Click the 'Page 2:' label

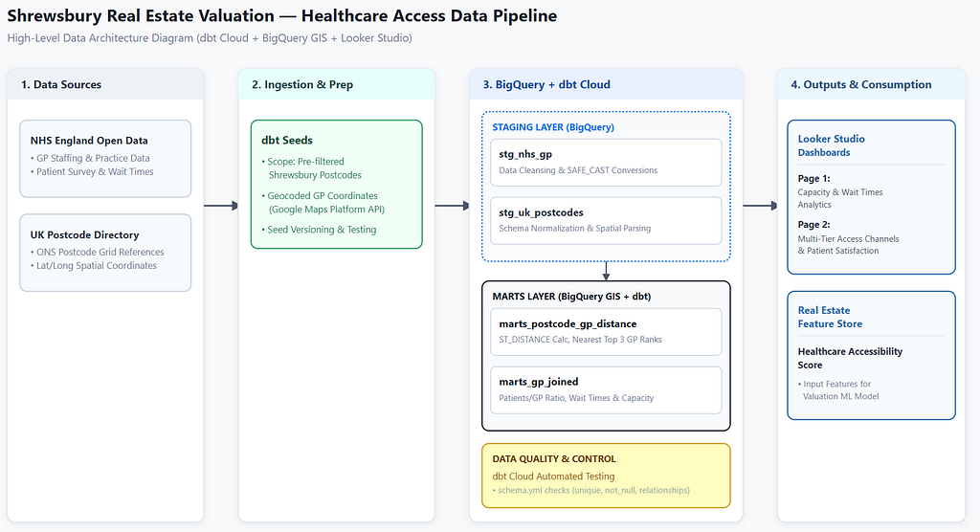coord(813,225)
